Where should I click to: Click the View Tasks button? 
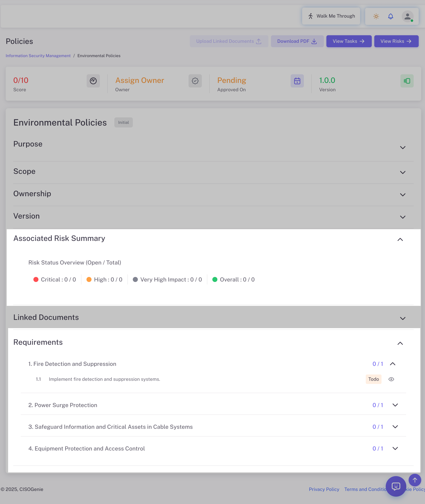tap(349, 41)
